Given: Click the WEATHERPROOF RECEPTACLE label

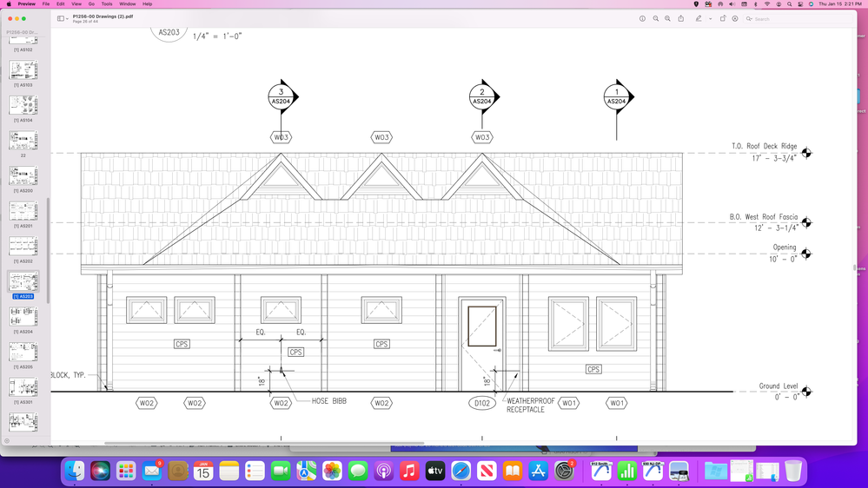Looking at the screenshot, I should pos(530,405).
